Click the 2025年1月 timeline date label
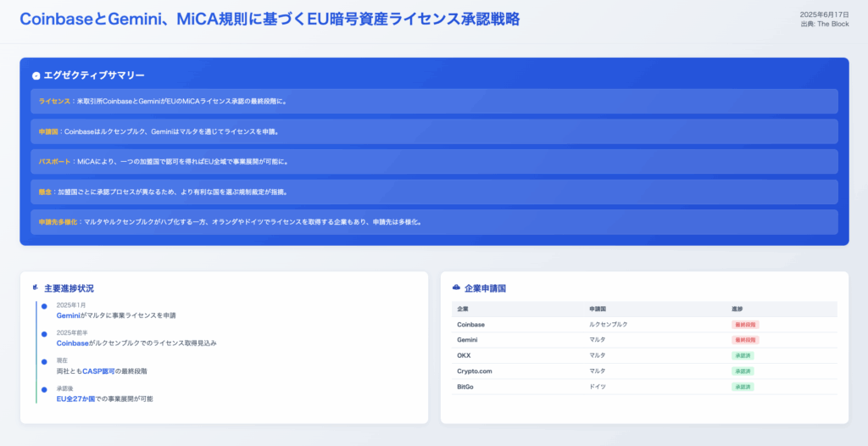Image resolution: width=868 pixels, height=446 pixels. pyautogui.click(x=71, y=305)
